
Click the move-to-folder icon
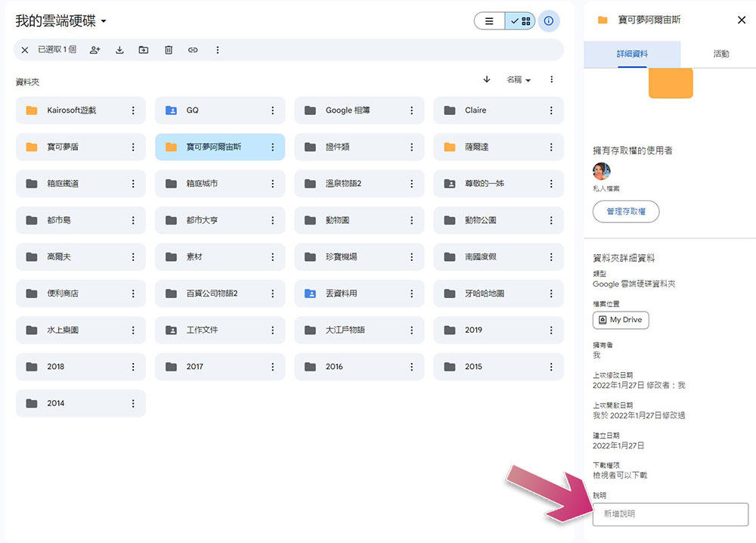pos(144,50)
